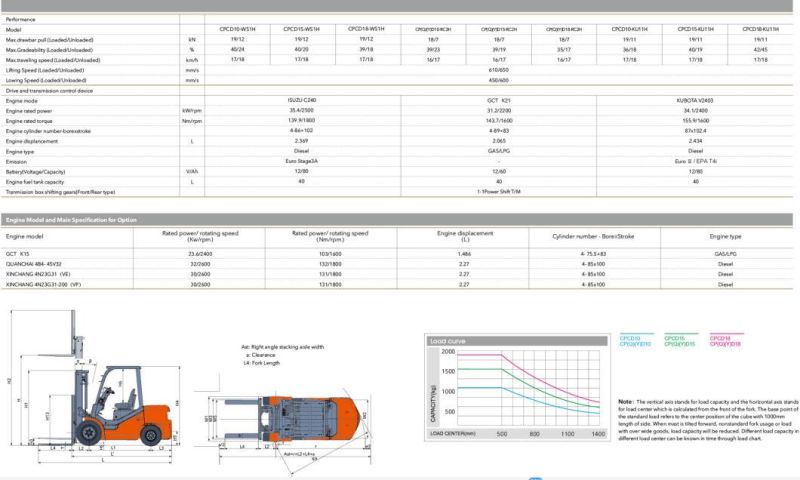
Task: Select the "Engine rated power" row label
Action: tap(29, 111)
